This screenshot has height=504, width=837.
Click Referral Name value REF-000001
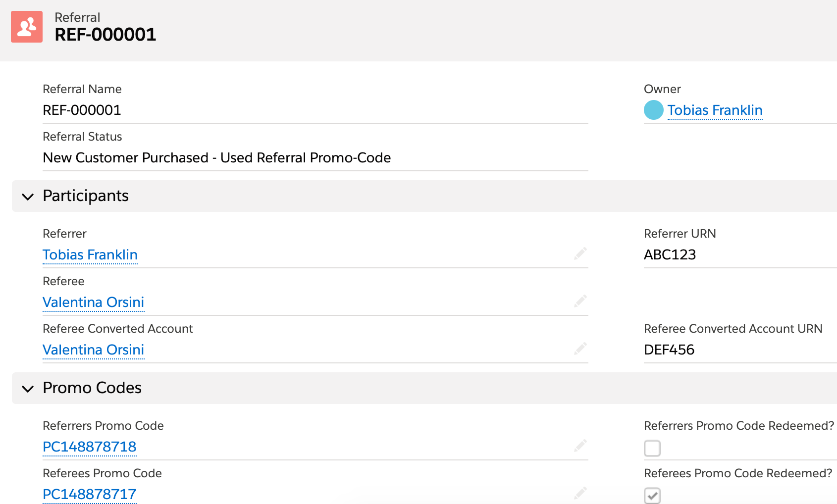point(82,110)
